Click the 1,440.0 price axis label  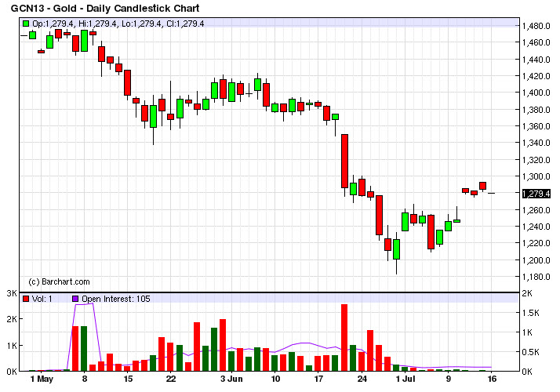click(536, 60)
